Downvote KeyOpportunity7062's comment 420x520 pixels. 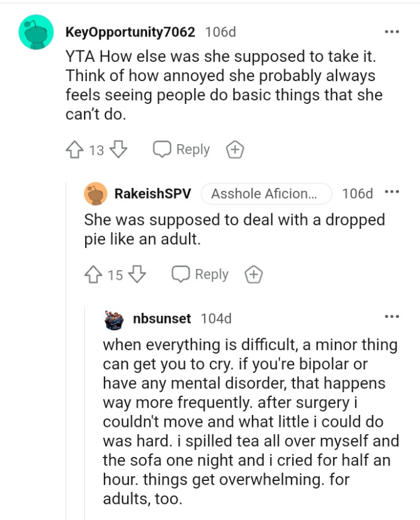118,150
